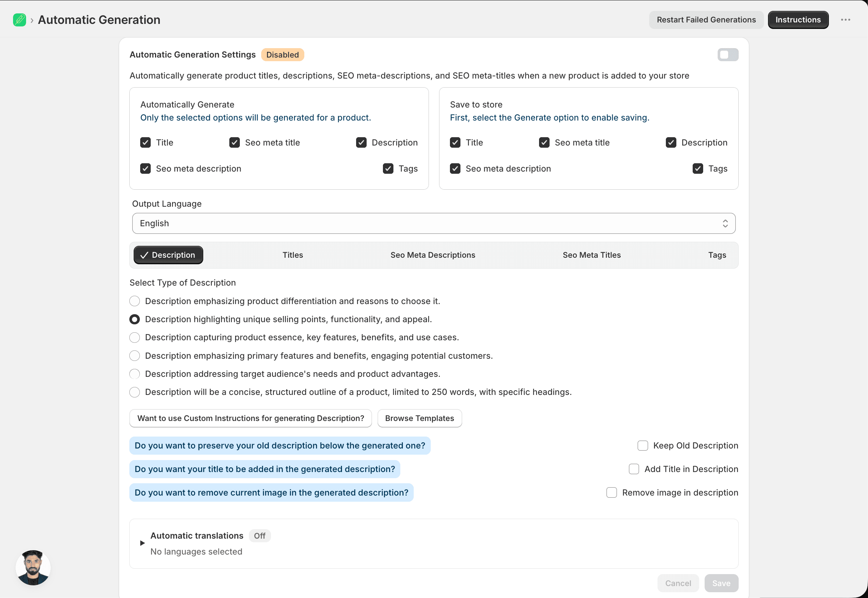The image size is (868, 598).
Task: Uncheck Description under Save to store
Action: tap(671, 142)
